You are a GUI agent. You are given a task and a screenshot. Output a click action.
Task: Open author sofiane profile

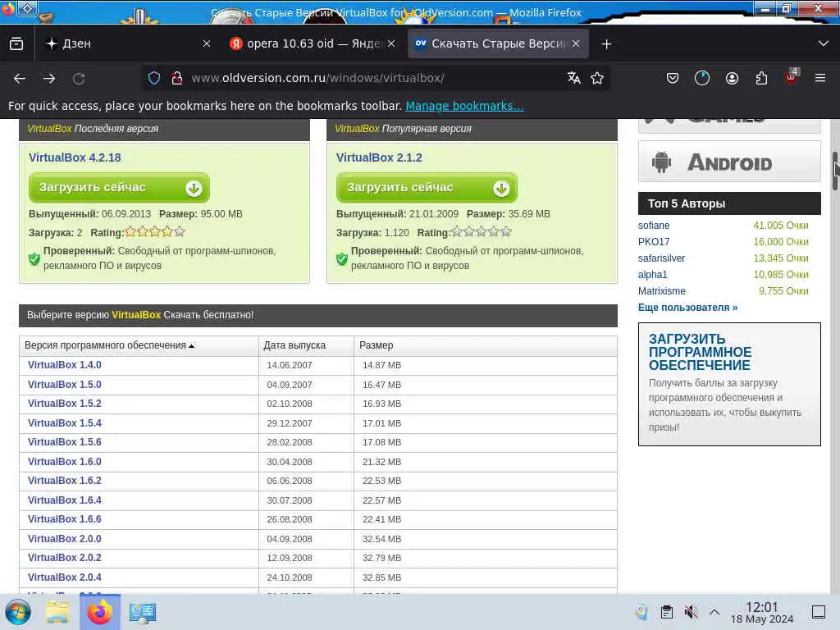pyautogui.click(x=654, y=226)
